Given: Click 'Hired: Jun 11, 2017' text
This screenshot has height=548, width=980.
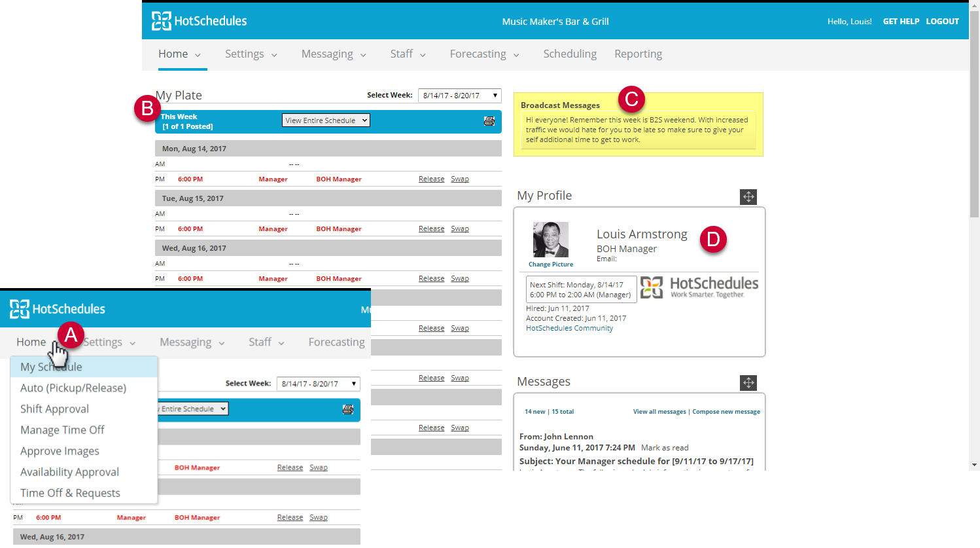Looking at the screenshot, I should [x=557, y=309].
